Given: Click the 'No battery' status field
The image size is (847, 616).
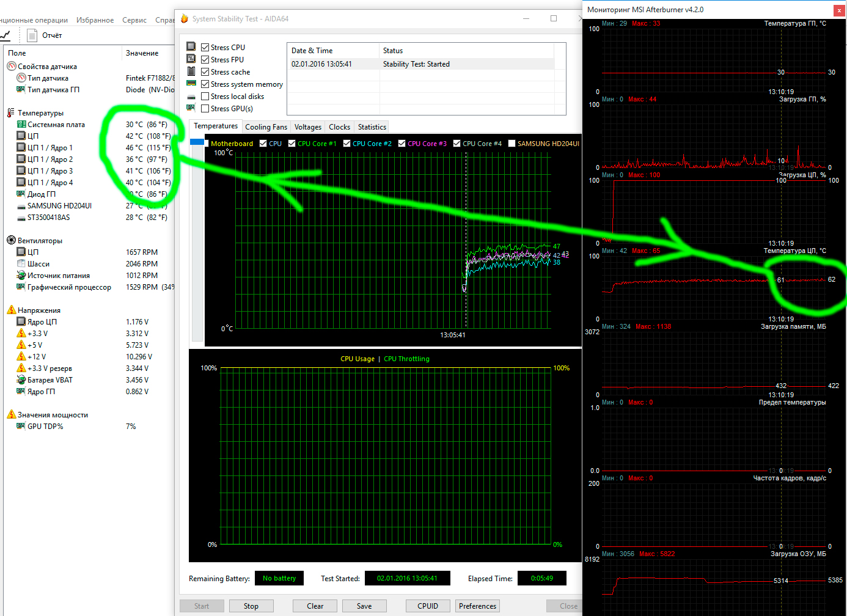Looking at the screenshot, I should coord(279,578).
